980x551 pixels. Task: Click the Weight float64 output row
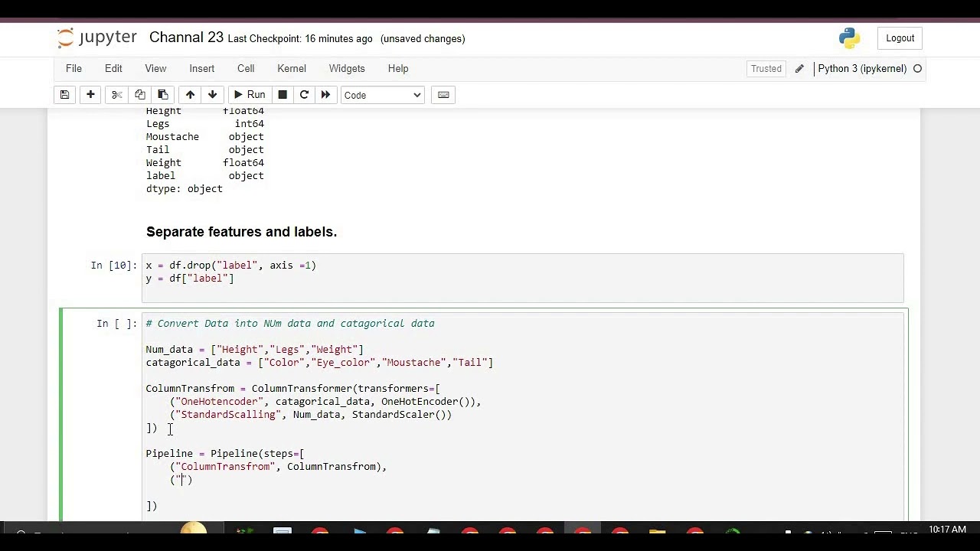(205, 163)
